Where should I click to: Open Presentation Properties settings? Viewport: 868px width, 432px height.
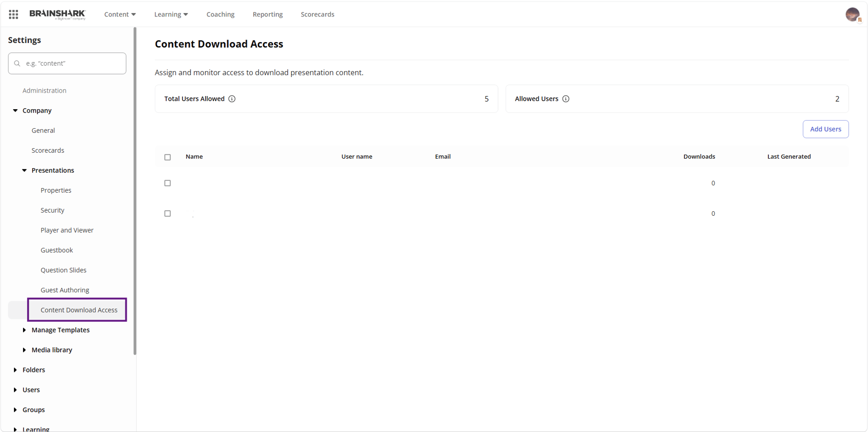tap(56, 191)
